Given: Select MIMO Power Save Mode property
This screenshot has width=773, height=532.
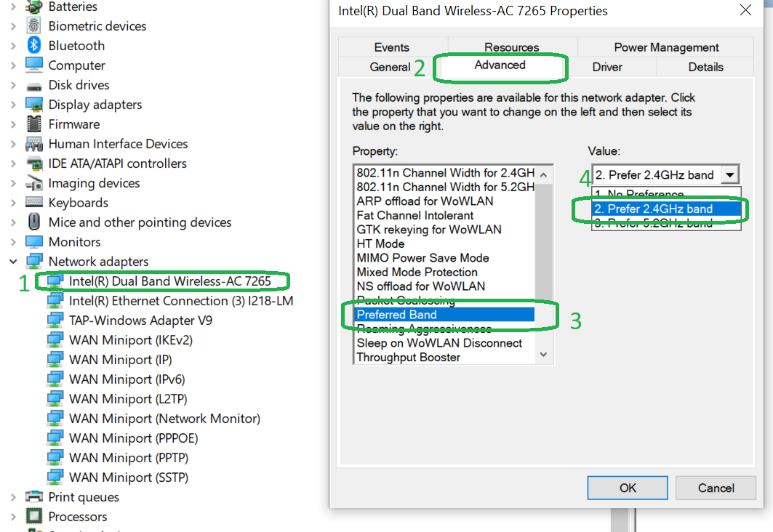Looking at the screenshot, I should tap(444, 257).
